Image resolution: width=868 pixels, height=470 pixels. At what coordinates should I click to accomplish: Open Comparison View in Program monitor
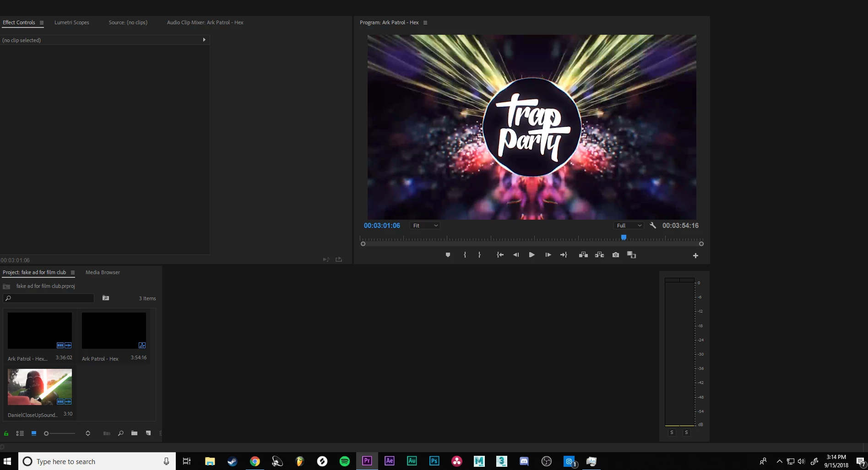tap(631, 255)
